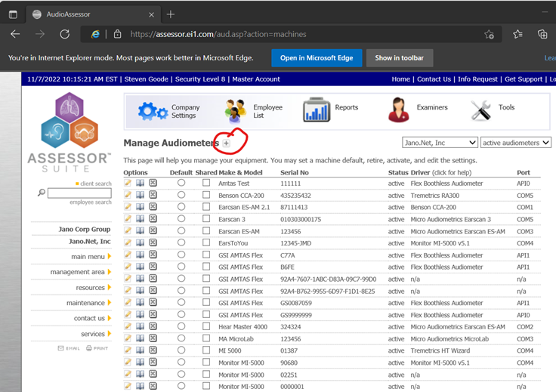Open browser Collections icon
The image size is (556, 392).
pyautogui.click(x=542, y=34)
